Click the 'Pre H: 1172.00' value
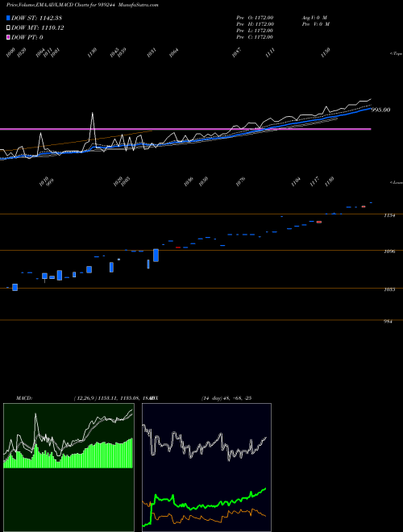403x532 pixels. tap(255, 24)
